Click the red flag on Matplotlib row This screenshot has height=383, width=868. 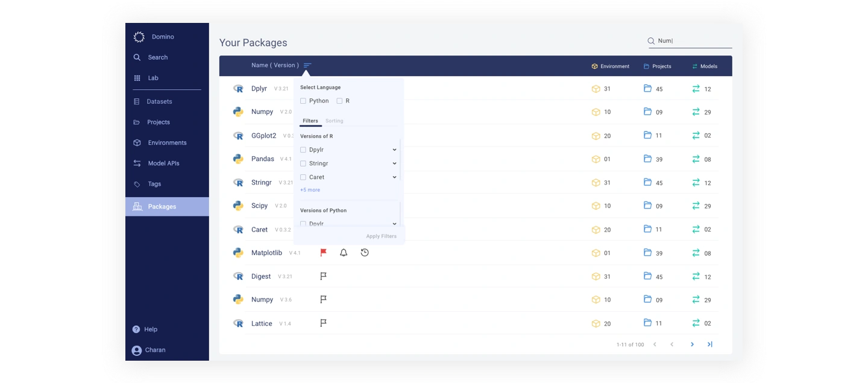tap(323, 253)
